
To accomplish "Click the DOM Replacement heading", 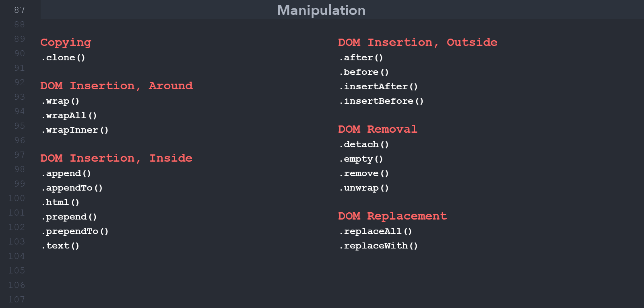I will (392, 216).
